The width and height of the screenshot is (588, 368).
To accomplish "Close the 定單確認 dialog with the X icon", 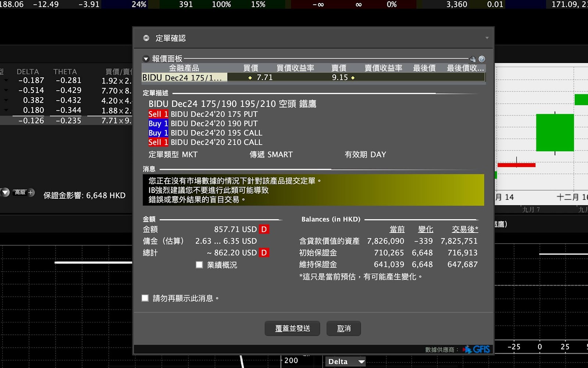I will (146, 38).
